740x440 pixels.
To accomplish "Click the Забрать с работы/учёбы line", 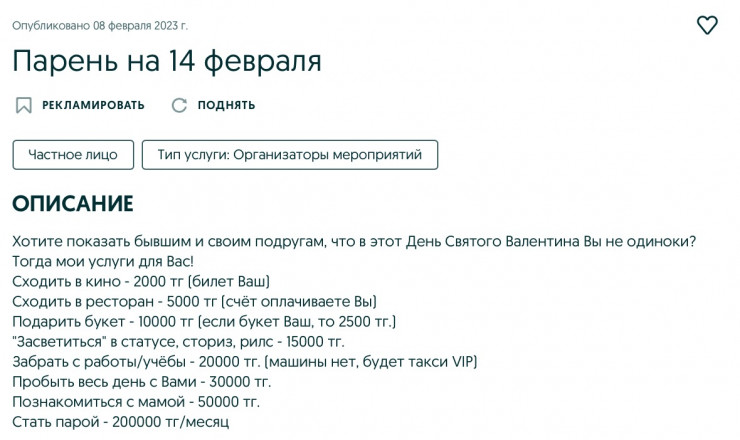I will [245, 361].
